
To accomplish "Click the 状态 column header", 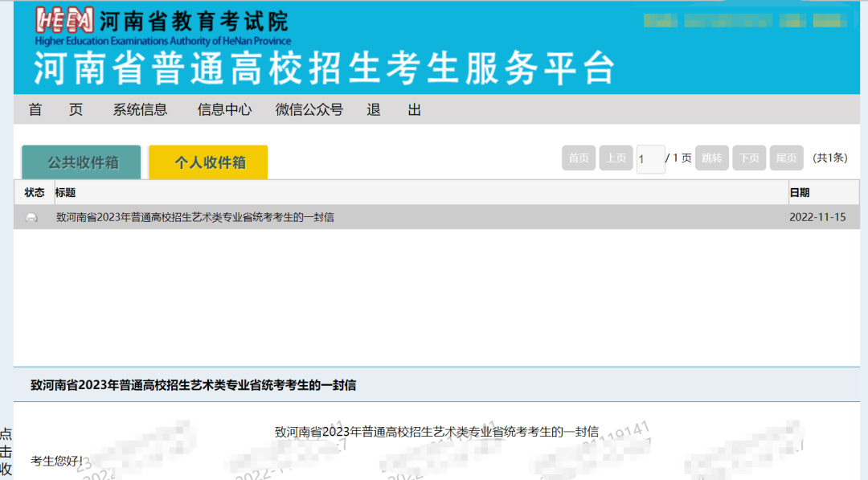I will 34,192.
